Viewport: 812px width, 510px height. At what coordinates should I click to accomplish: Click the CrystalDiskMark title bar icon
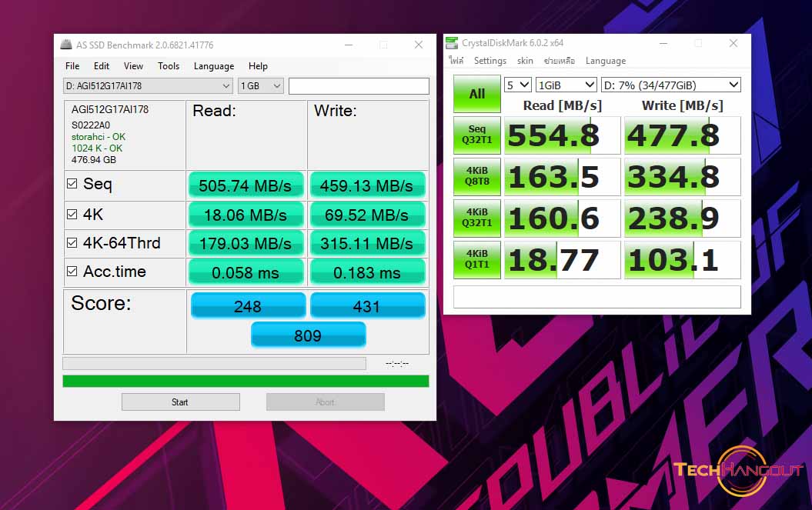tap(452, 43)
